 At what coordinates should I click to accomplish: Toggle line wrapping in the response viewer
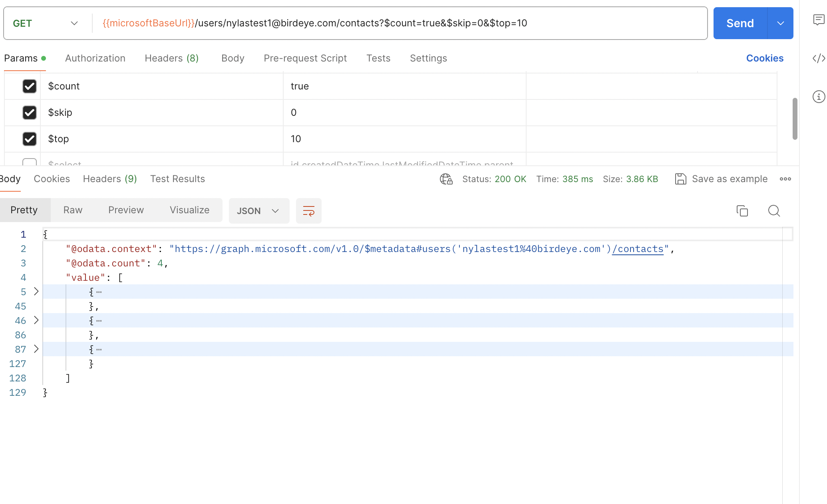(x=308, y=211)
